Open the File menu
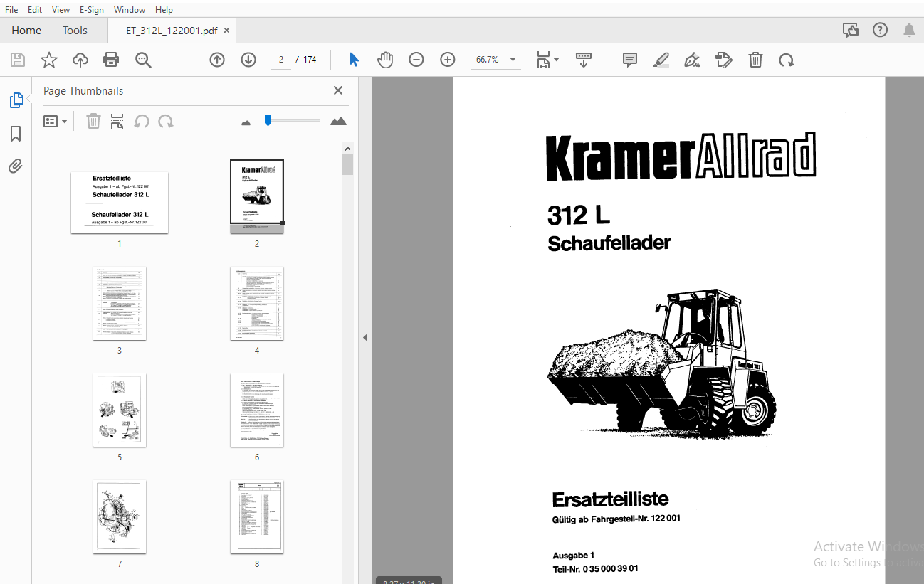The image size is (924, 584). (x=11, y=10)
